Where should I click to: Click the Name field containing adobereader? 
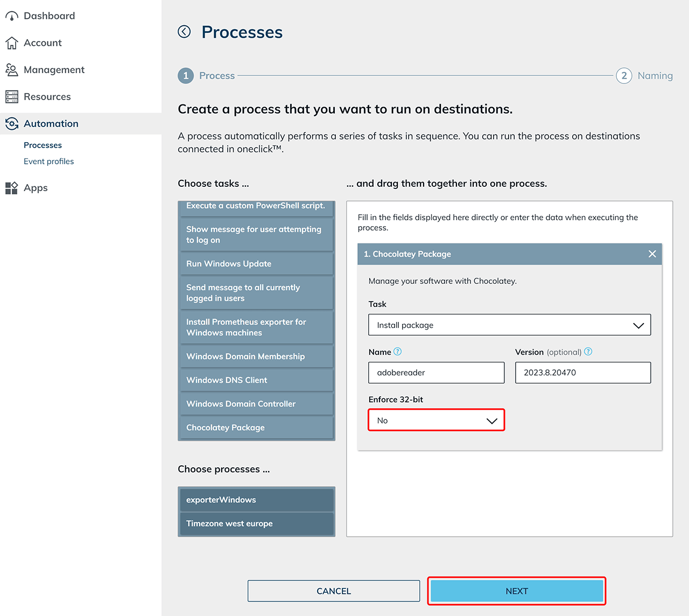[436, 373]
